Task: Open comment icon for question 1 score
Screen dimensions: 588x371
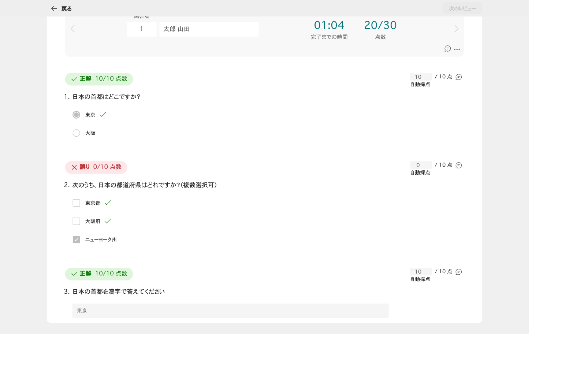Action: click(x=459, y=77)
